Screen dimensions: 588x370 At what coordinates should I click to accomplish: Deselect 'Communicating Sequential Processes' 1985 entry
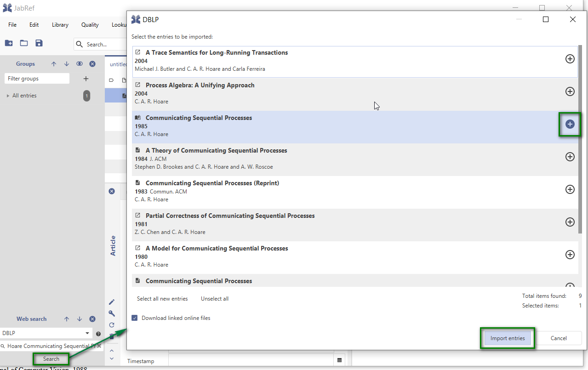(x=570, y=124)
